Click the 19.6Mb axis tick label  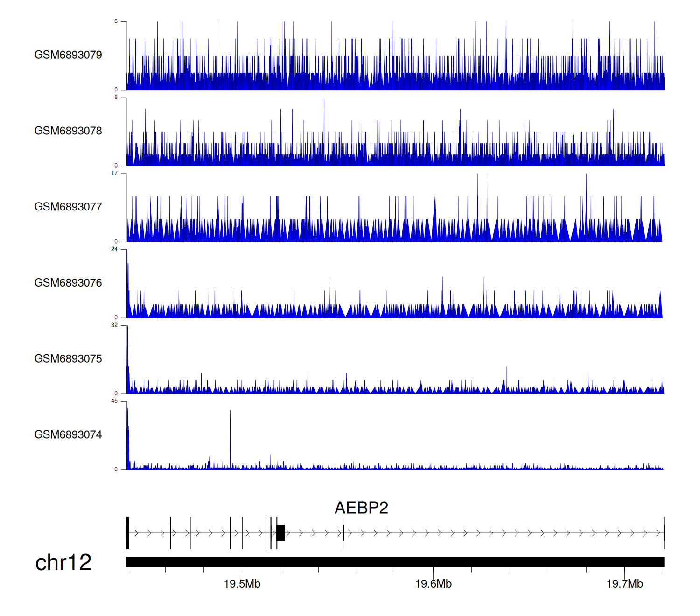pyautogui.click(x=433, y=584)
